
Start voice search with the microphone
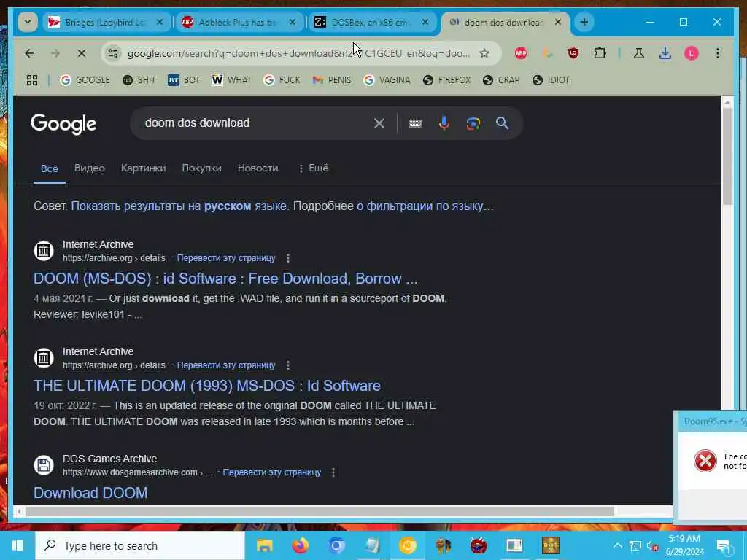(444, 123)
